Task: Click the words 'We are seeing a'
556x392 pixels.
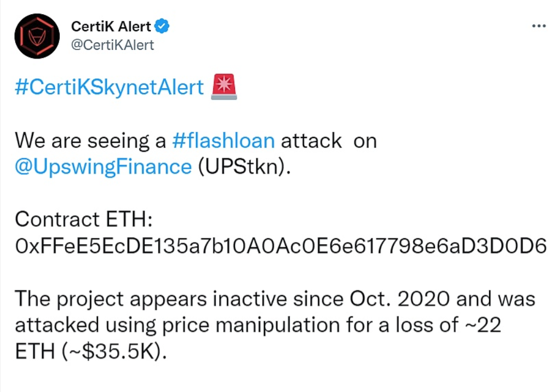Action: 90,141
